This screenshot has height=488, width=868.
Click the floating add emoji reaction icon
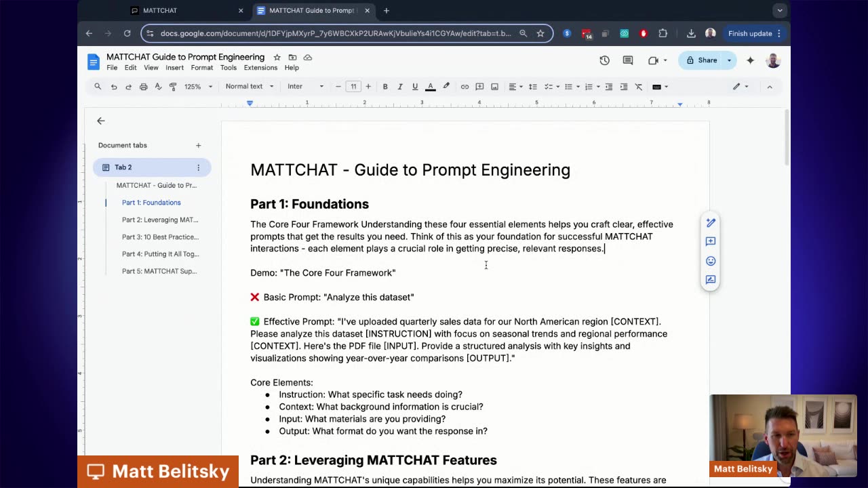point(711,260)
